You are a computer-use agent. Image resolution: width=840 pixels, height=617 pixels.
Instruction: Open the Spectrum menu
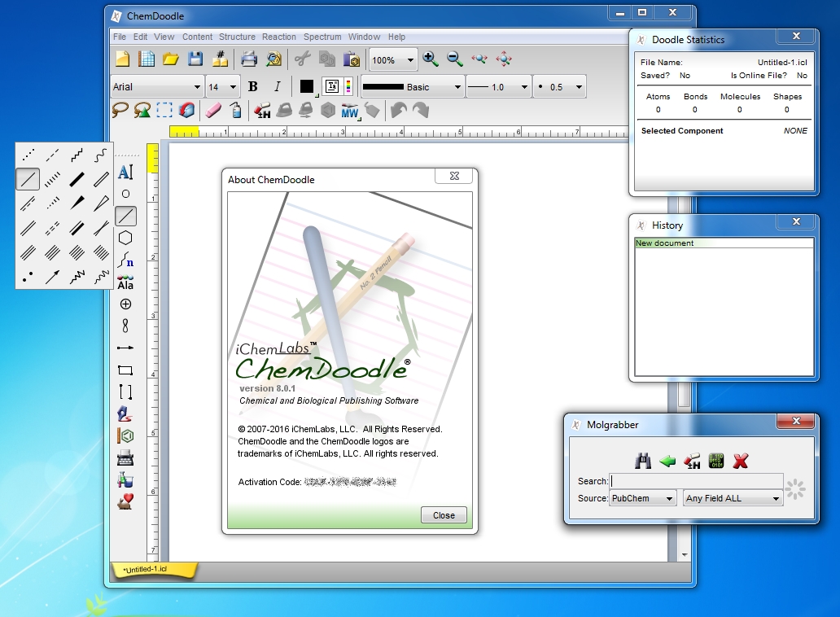tap(322, 37)
